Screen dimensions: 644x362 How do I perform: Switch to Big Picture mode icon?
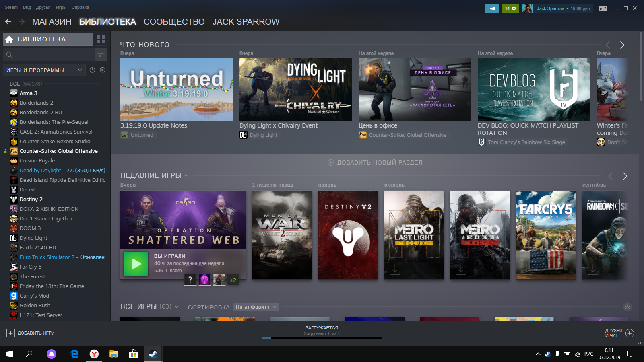tap(603, 8)
